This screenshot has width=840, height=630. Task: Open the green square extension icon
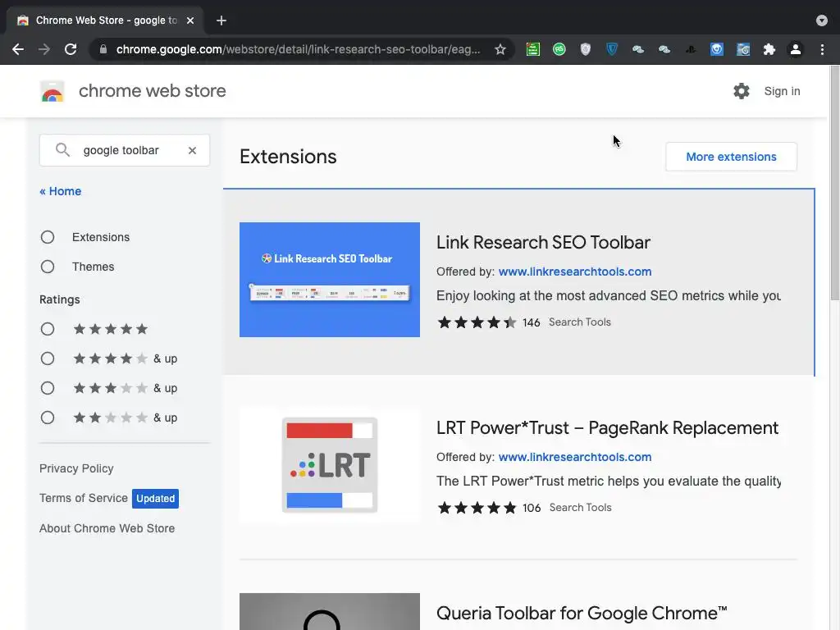[533, 49]
